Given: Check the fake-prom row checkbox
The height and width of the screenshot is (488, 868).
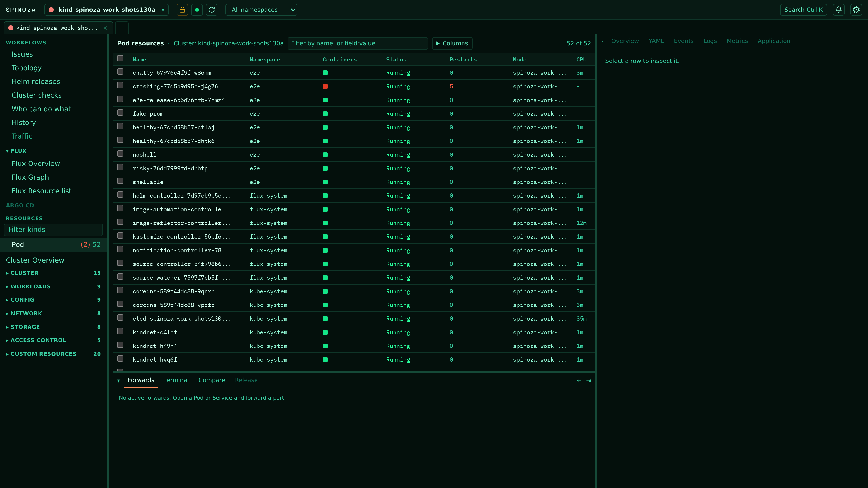Looking at the screenshot, I should (120, 113).
